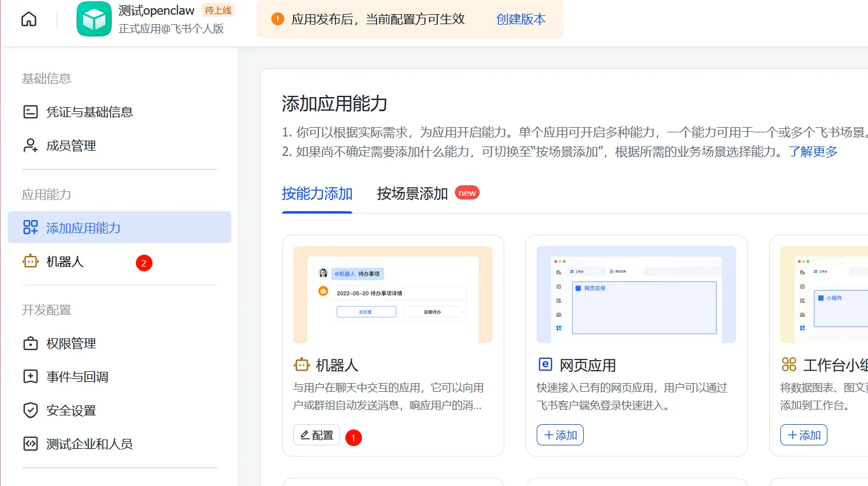Open the 了解更多 link
The width and height of the screenshot is (868, 486).
coord(813,152)
